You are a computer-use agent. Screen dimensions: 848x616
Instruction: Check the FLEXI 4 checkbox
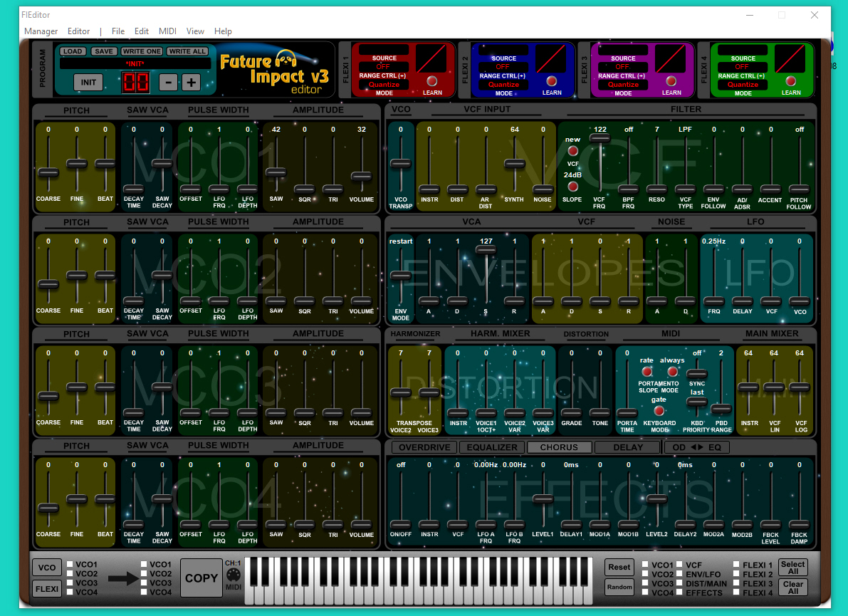736,592
